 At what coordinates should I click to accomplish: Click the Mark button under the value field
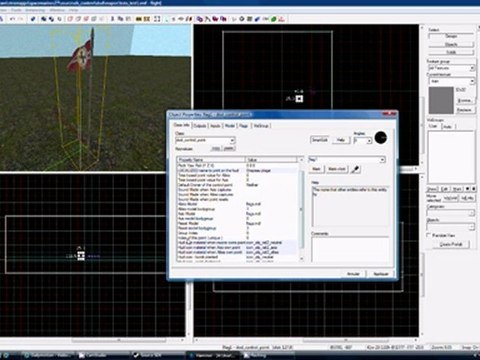click(x=316, y=169)
